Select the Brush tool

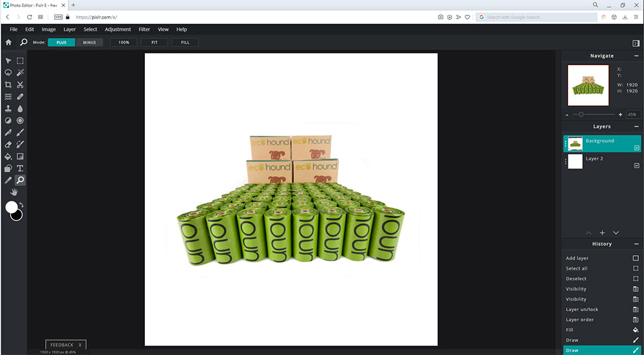(x=20, y=132)
